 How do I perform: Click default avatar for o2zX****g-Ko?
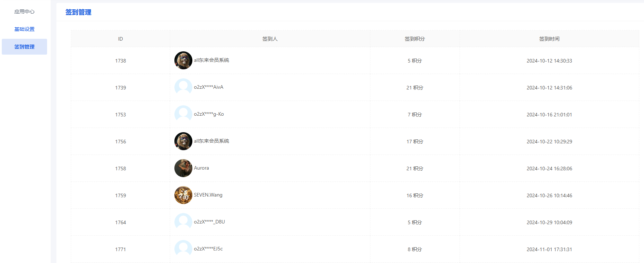point(183,114)
